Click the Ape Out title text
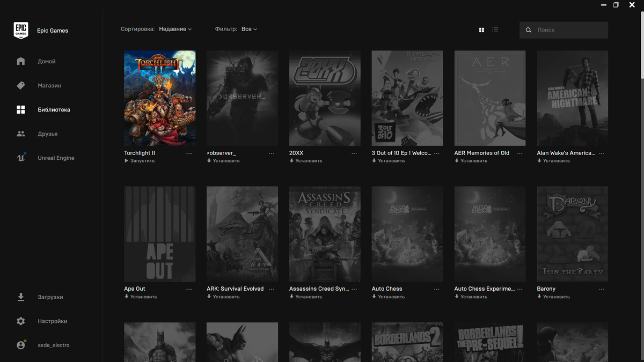Image resolution: width=644 pixels, height=362 pixels. click(x=135, y=289)
